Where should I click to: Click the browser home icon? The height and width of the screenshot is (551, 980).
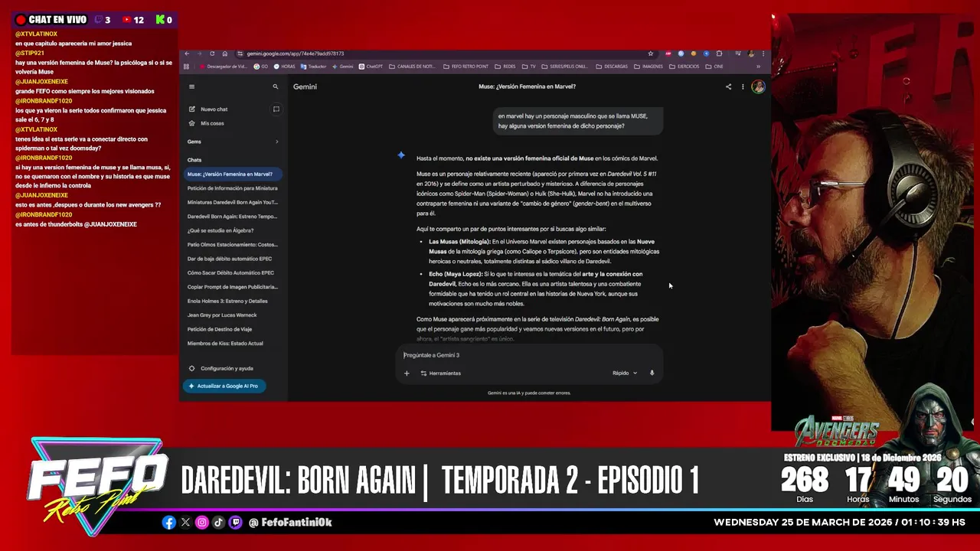tap(224, 54)
